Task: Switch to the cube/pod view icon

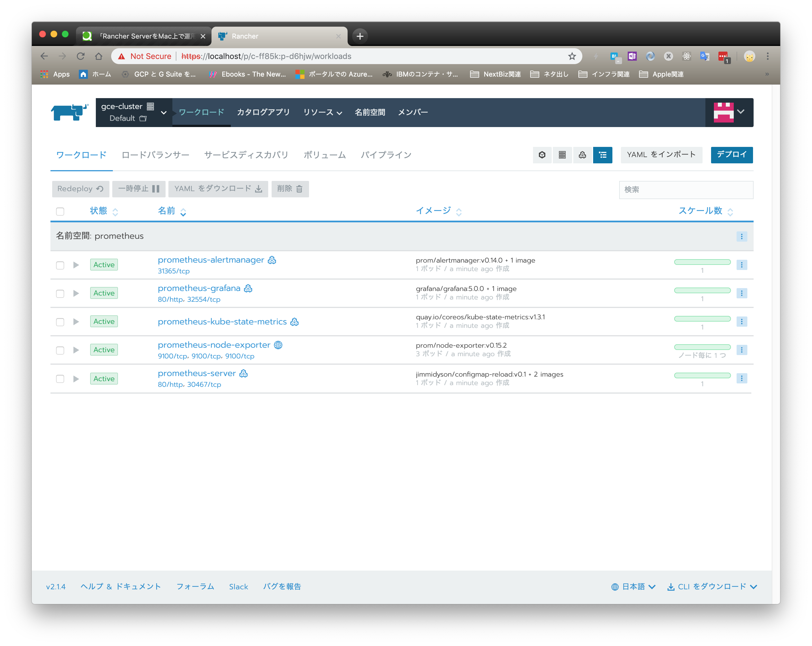Action: click(x=542, y=155)
